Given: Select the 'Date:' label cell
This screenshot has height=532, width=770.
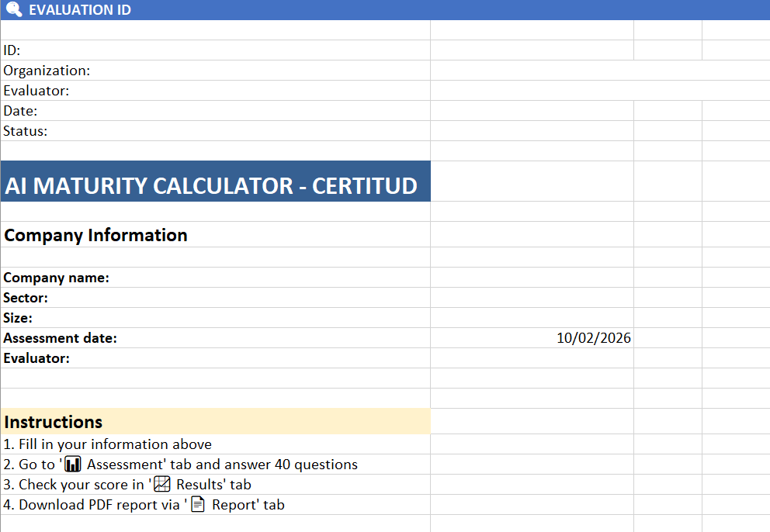Looking at the screenshot, I should [x=216, y=110].
